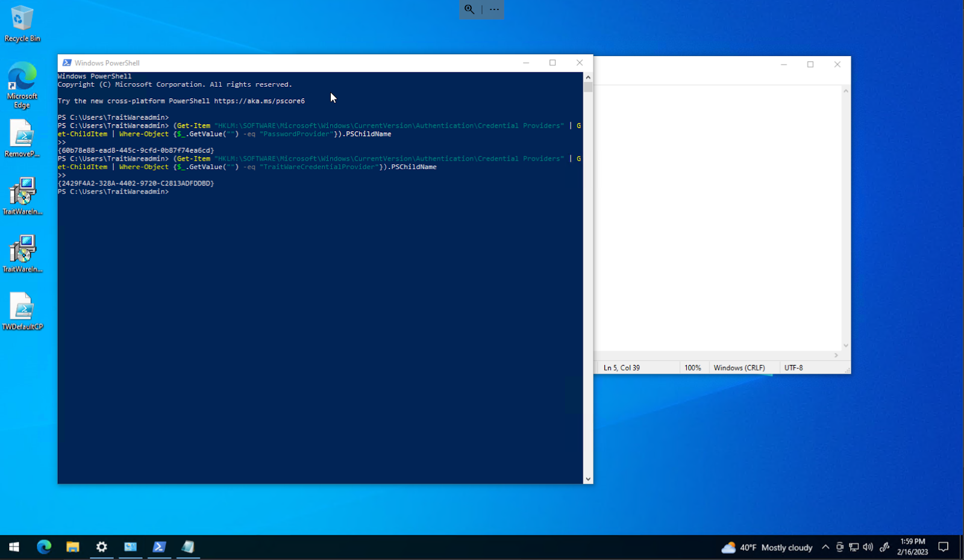Click the PowerShell scrollbar up arrow
Image resolution: width=964 pixels, height=560 pixels.
[x=588, y=77]
